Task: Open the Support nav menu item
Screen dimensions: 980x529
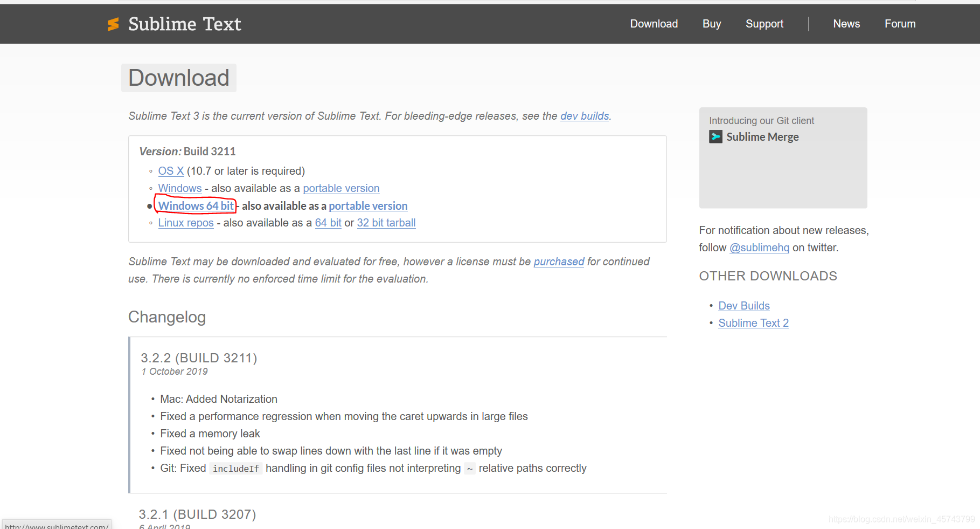Action: pyautogui.click(x=764, y=24)
